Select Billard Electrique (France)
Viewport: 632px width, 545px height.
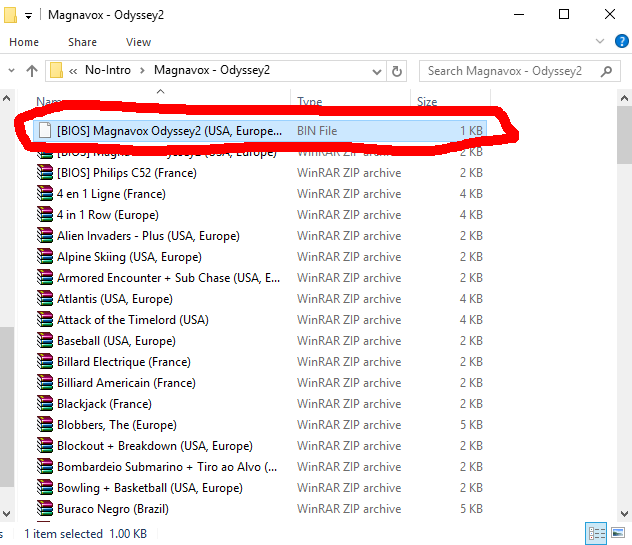tap(260, 362)
